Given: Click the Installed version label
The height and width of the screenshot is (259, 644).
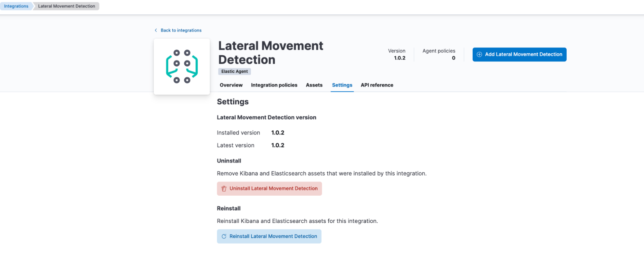Looking at the screenshot, I should (238, 133).
